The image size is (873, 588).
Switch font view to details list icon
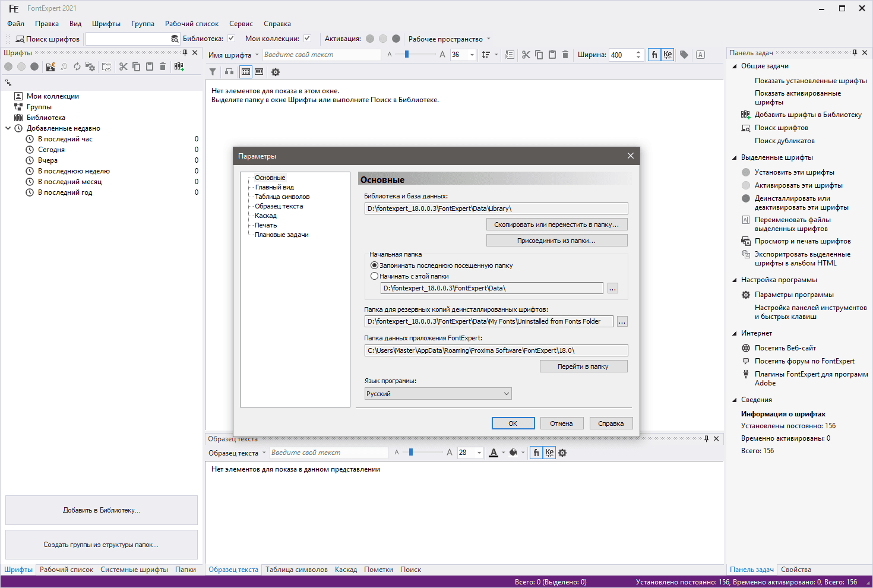tap(259, 72)
